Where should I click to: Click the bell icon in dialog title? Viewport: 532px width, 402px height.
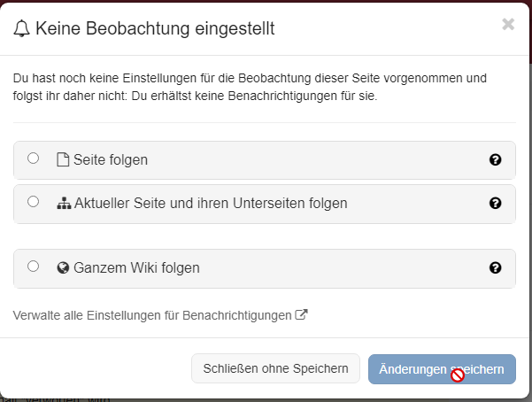pos(21,28)
